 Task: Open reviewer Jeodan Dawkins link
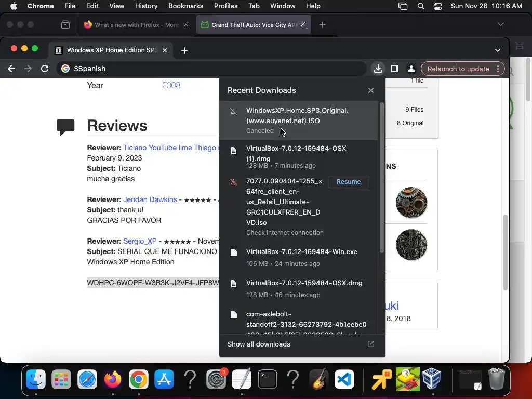(x=150, y=200)
